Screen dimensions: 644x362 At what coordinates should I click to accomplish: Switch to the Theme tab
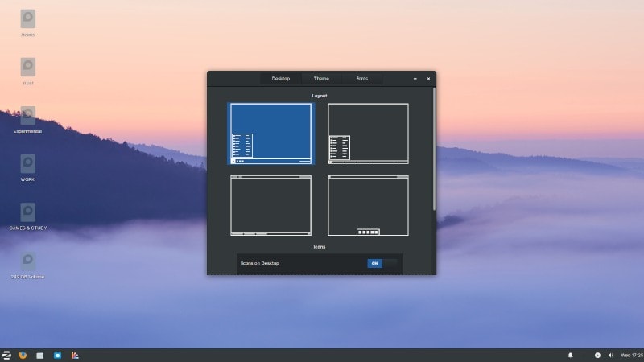(x=321, y=78)
